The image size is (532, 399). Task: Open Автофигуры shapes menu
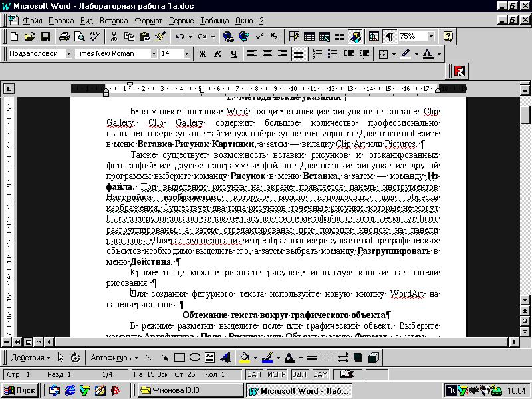click(114, 358)
